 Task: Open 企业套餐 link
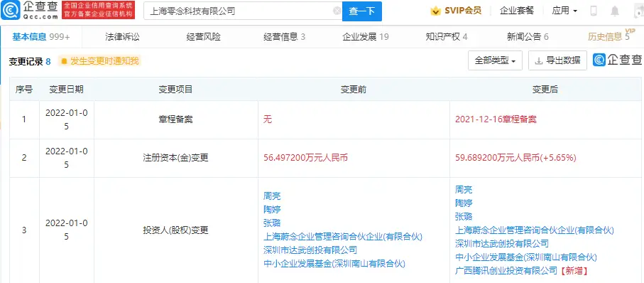tap(517, 11)
